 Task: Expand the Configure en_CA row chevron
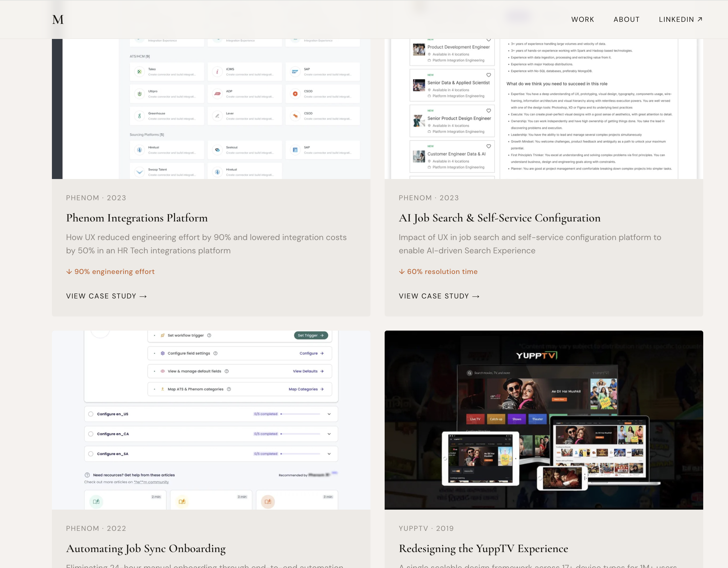[x=329, y=434]
